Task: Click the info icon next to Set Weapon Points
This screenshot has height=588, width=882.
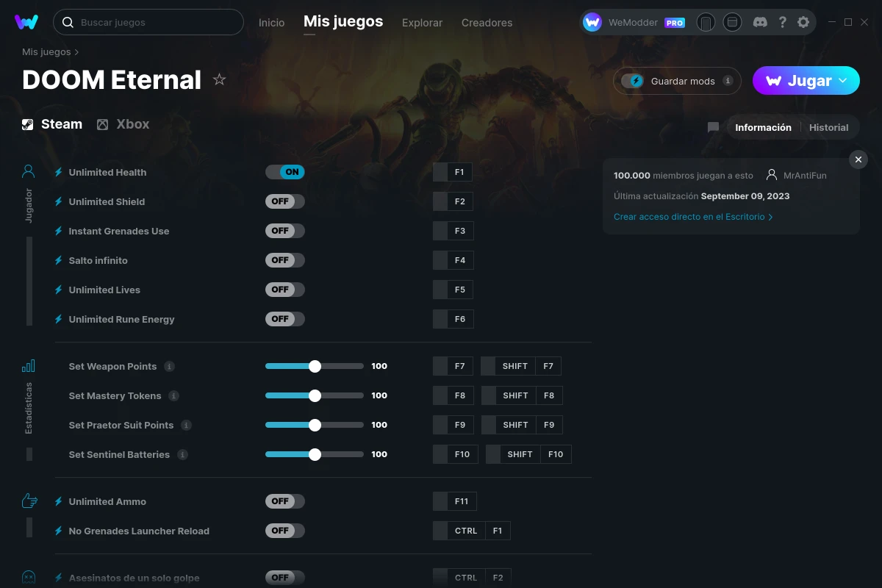Action: [x=169, y=366]
